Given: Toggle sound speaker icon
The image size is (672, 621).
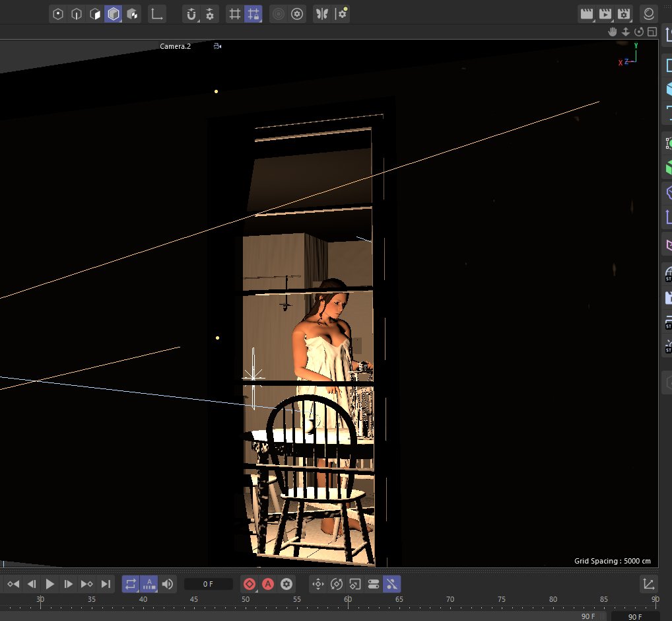Looking at the screenshot, I should tap(168, 584).
